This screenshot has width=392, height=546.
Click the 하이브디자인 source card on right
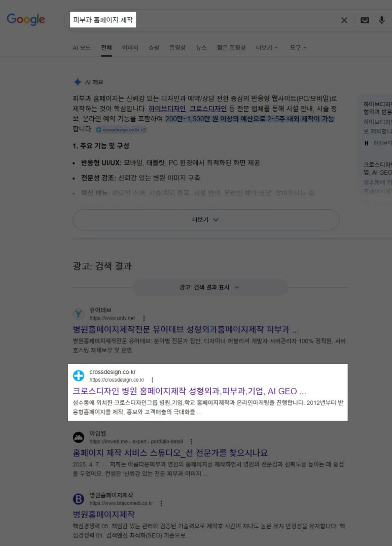click(377, 124)
